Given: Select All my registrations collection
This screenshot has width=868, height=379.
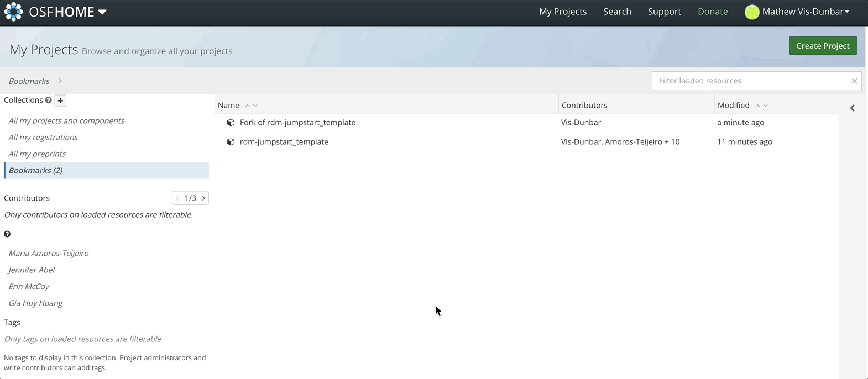Looking at the screenshot, I should [43, 137].
